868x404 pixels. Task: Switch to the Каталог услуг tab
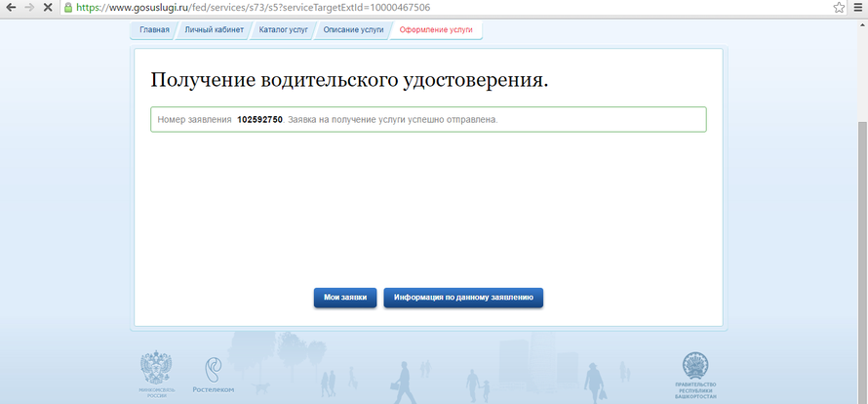[283, 30]
